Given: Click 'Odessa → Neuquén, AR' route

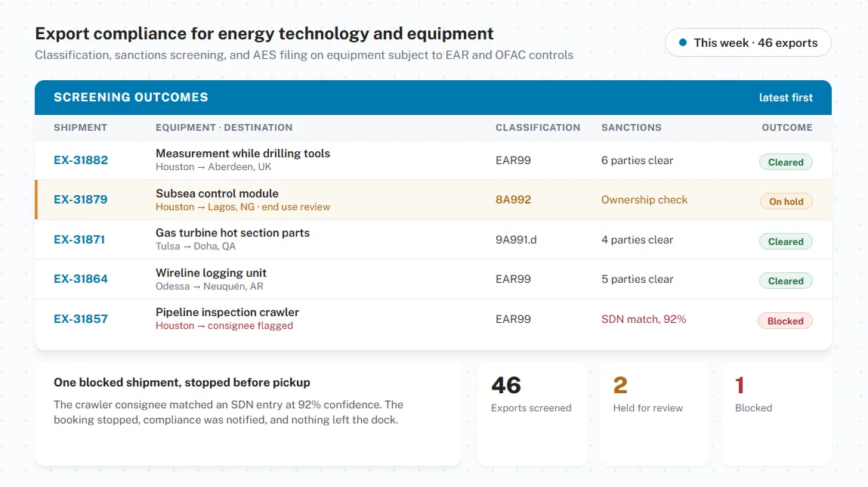Looking at the screenshot, I should pos(209,286).
